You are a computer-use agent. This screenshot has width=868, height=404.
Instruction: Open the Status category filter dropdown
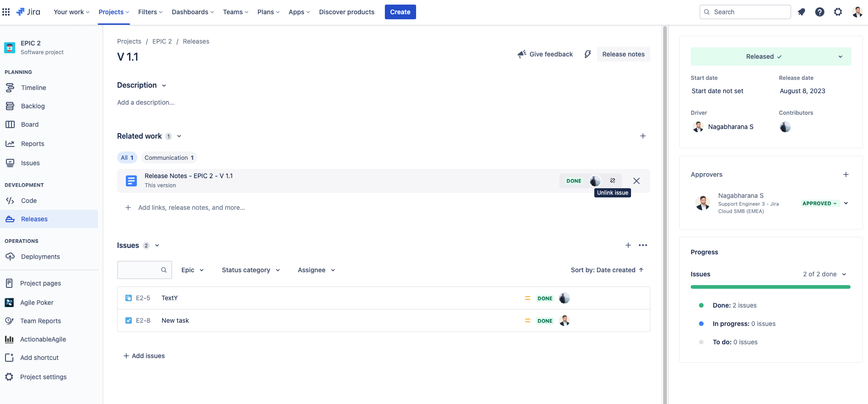(x=251, y=270)
